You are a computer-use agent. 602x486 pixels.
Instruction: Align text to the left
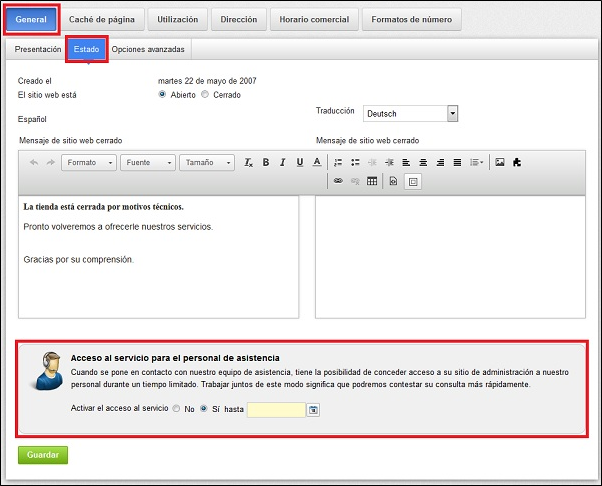click(406, 162)
